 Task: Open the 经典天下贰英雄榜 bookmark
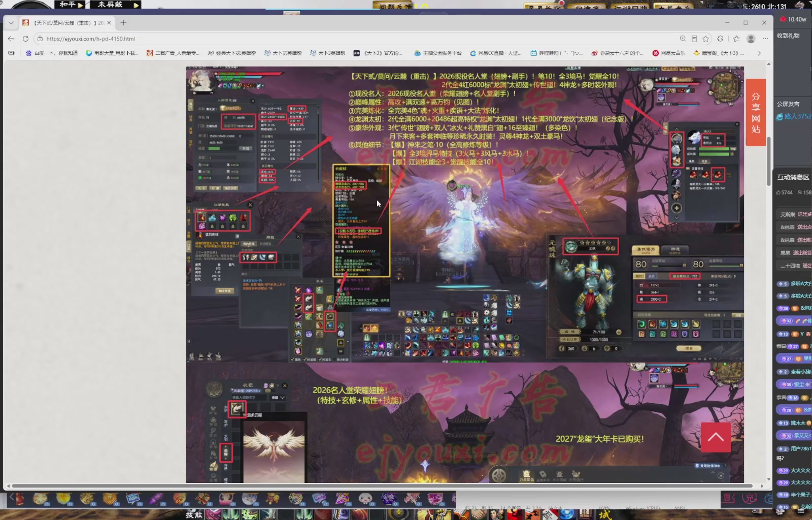point(232,53)
